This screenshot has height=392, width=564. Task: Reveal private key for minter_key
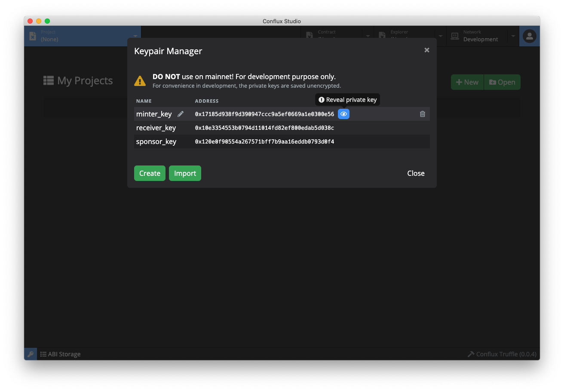(343, 114)
